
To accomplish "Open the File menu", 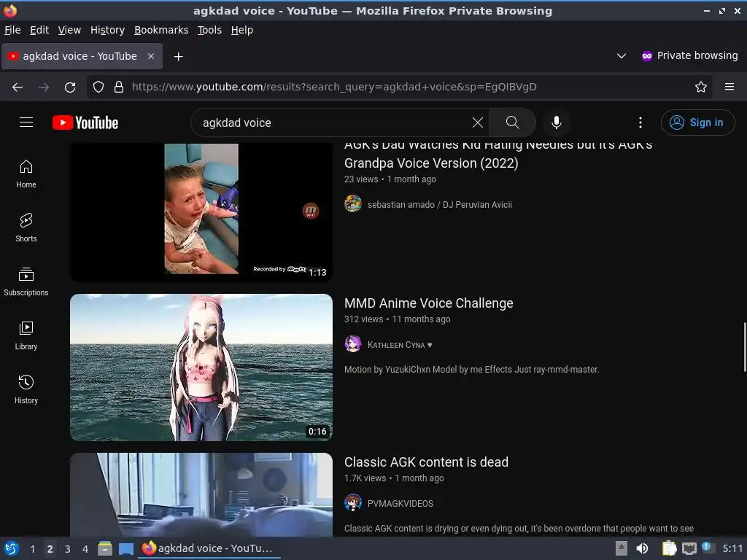I will click(12, 30).
